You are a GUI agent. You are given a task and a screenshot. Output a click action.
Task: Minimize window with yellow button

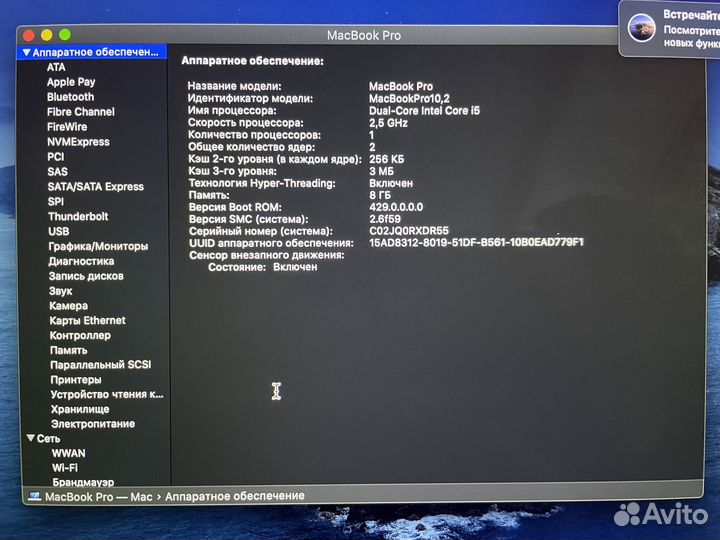point(47,35)
